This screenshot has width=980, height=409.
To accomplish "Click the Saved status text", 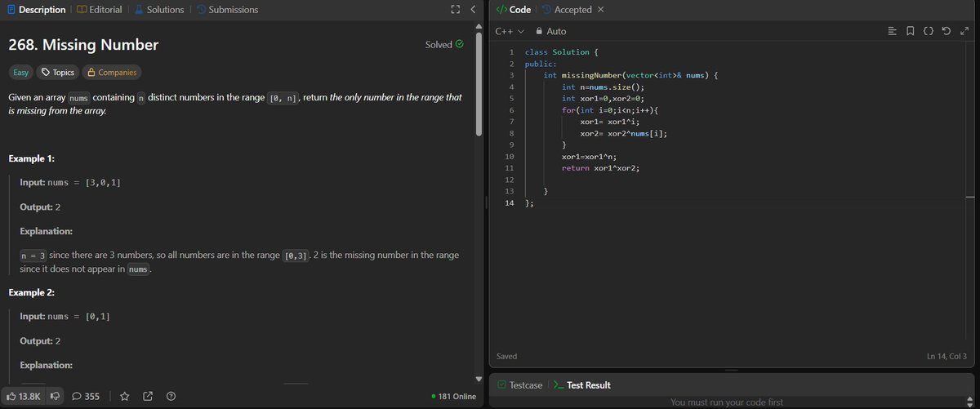I will point(506,357).
